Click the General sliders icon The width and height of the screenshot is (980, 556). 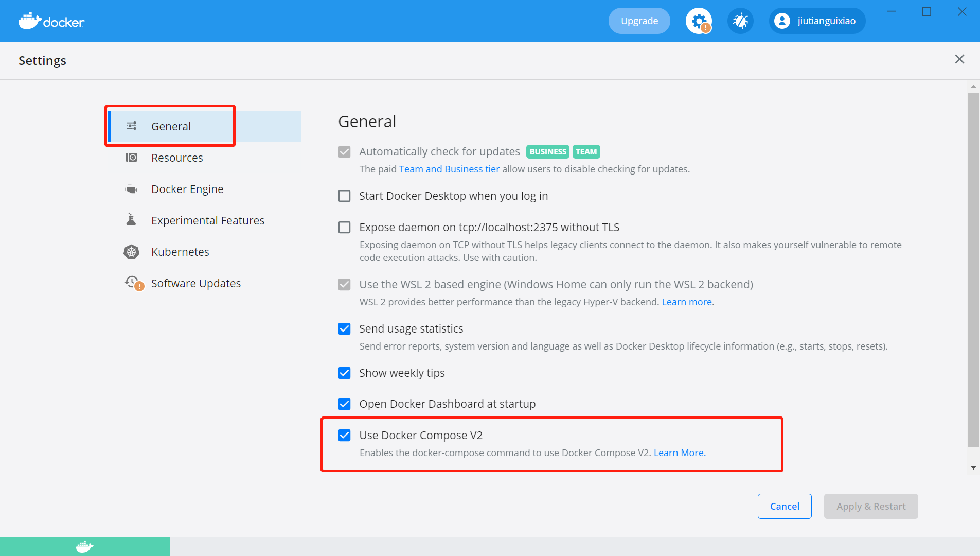132,126
